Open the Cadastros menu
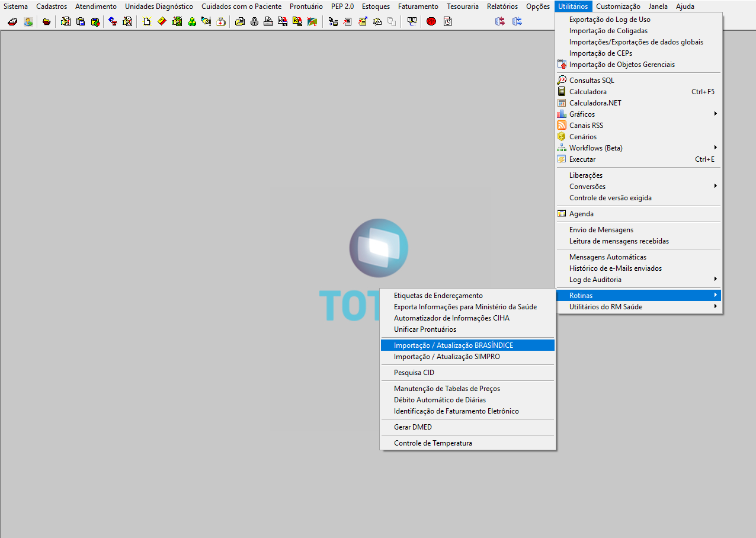The image size is (756, 538). (52, 7)
